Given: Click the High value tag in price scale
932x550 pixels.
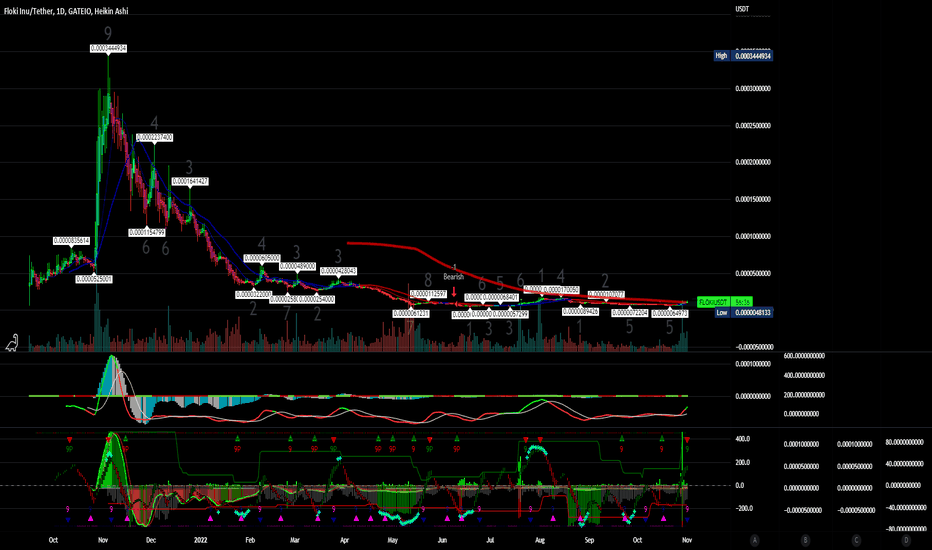Looking at the screenshot, I should (752, 56).
